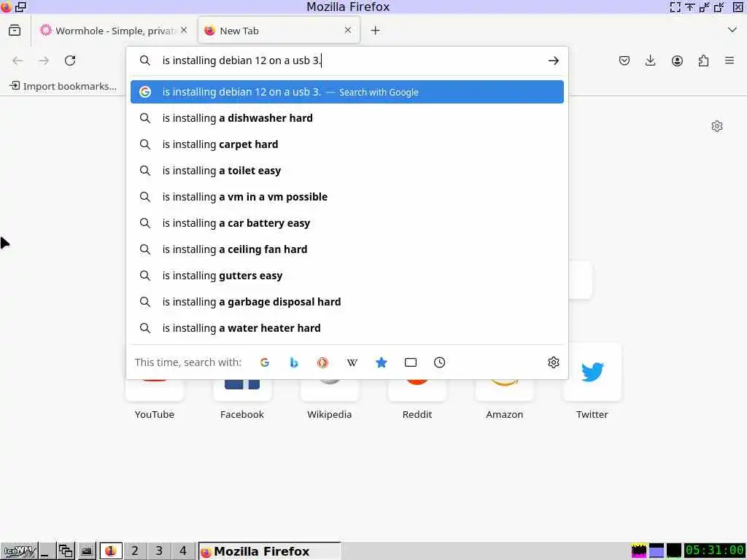Choose suggestion 'a garbage disposal hard'
The width and height of the screenshot is (747, 560).
(x=347, y=302)
